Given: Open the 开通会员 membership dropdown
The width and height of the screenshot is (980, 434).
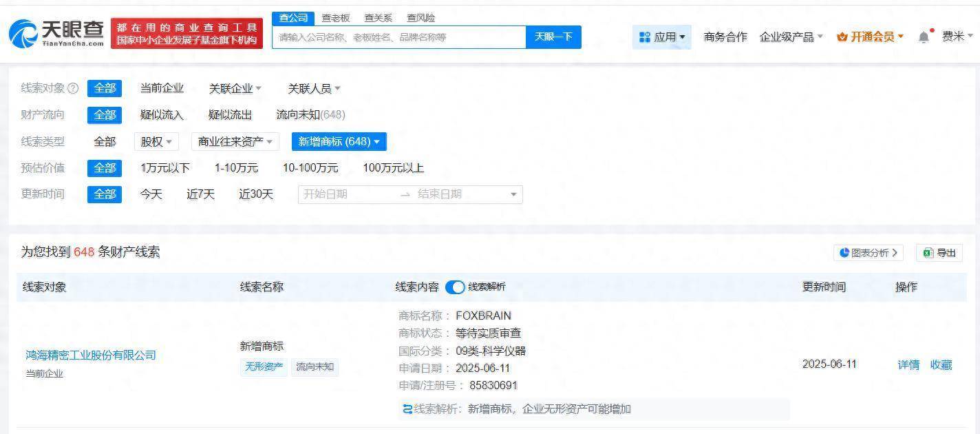Looking at the screenshot, I should tap(870, 37).
